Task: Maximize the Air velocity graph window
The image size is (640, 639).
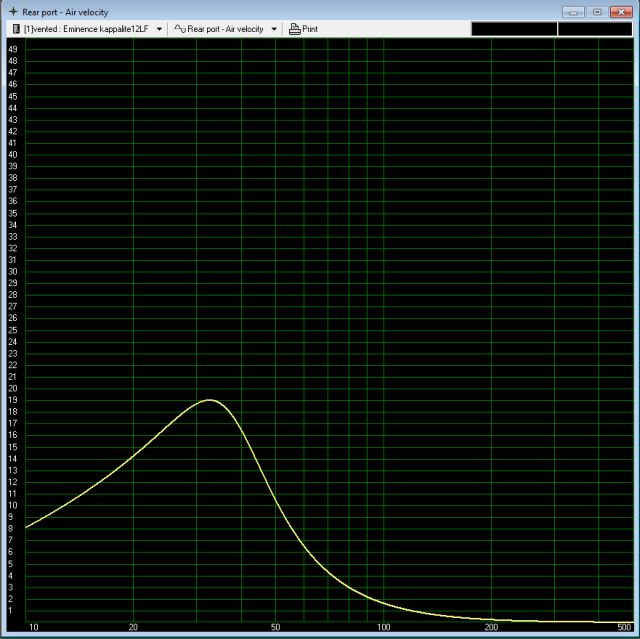Action: pos(597,11)
